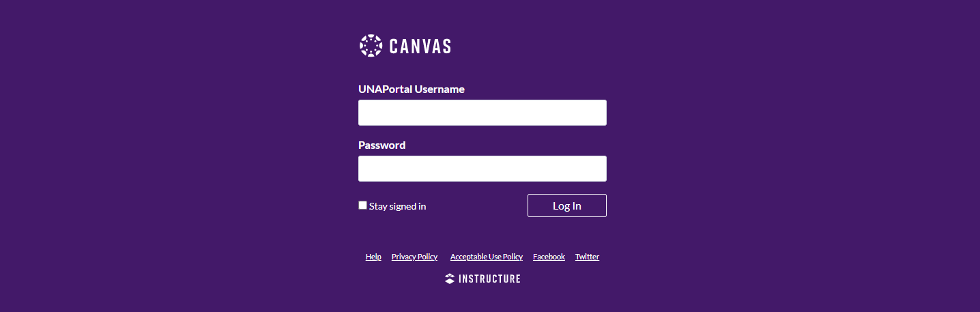The width and height of the screenshot is (980, 312).
Task: Select the text box under Password
Action: point(482,169)
